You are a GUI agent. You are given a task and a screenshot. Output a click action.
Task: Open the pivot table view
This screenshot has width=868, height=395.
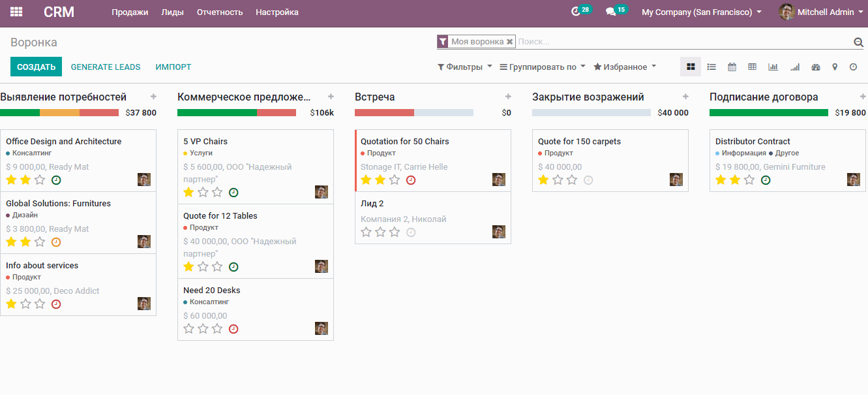pos(752,67)
